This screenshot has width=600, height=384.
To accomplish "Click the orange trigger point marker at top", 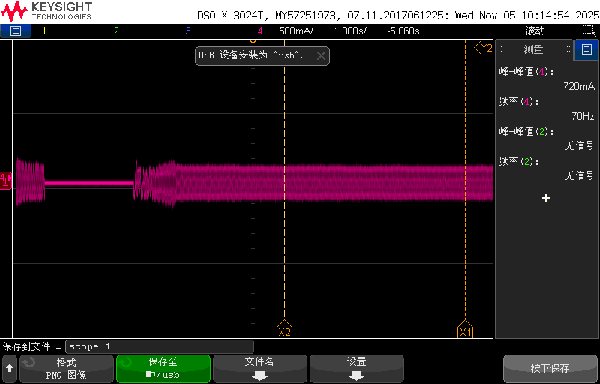I will coord(253,41).
